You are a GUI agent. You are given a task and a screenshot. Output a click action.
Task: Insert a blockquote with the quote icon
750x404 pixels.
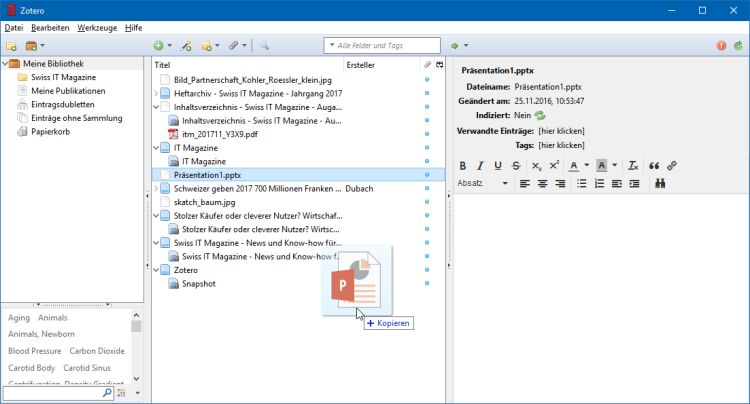click(654, 166)
